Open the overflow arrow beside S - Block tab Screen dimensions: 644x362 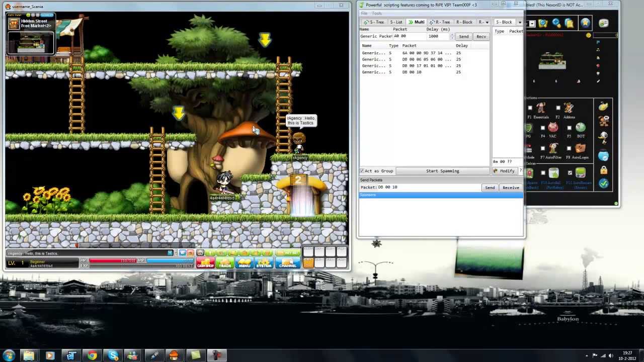coord(520,22)
